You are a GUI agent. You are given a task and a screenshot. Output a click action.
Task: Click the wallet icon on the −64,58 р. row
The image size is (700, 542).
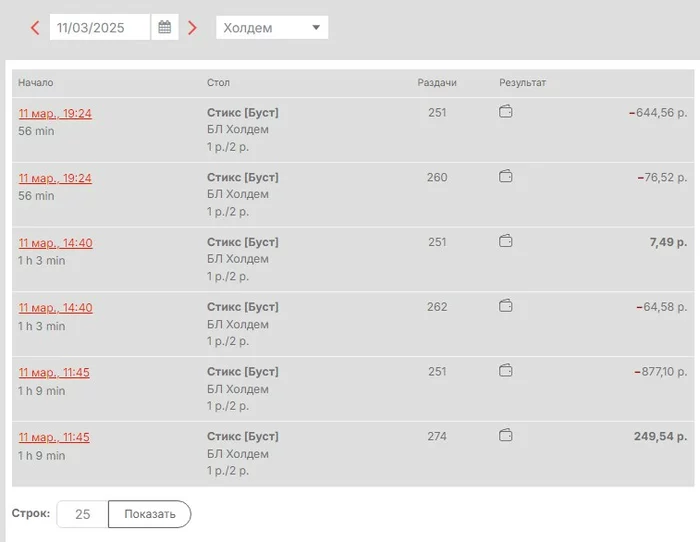tap(506, 306)
